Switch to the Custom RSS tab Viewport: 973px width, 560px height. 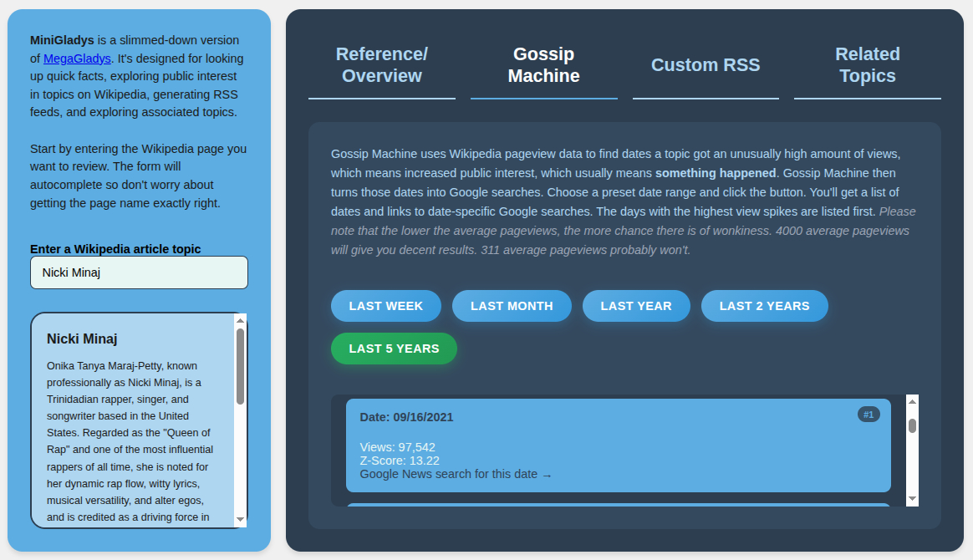[x=706, y=65]
